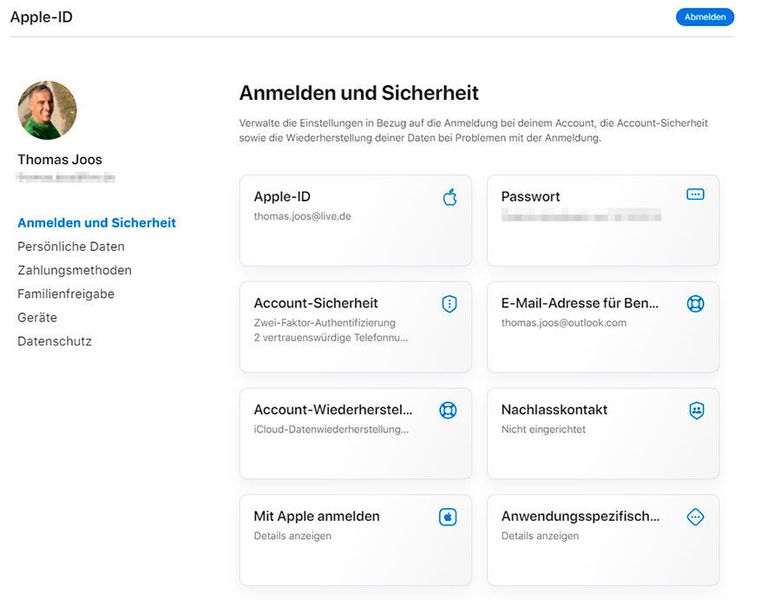Select Geräte in the sidebar
This screenshot has height=600, width=781.
(37, 318)
